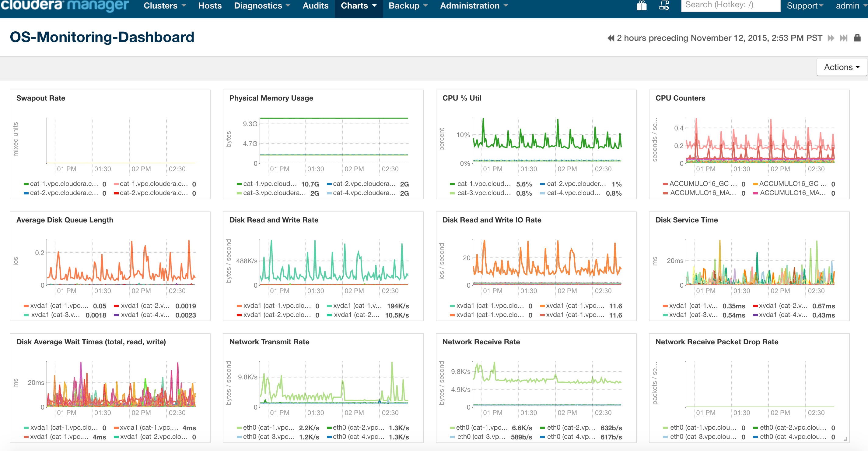Click the Physical Memory Usage chart title

[x=271, y=98]
